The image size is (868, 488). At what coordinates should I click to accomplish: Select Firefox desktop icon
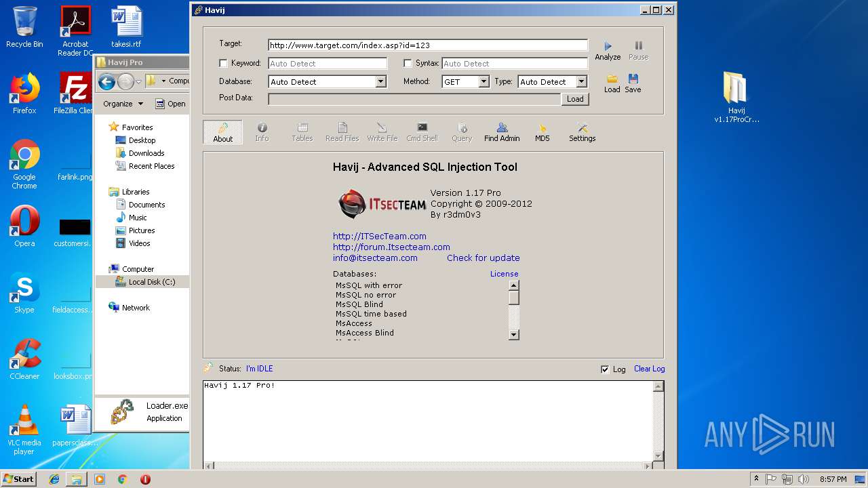tap(24, 93)
